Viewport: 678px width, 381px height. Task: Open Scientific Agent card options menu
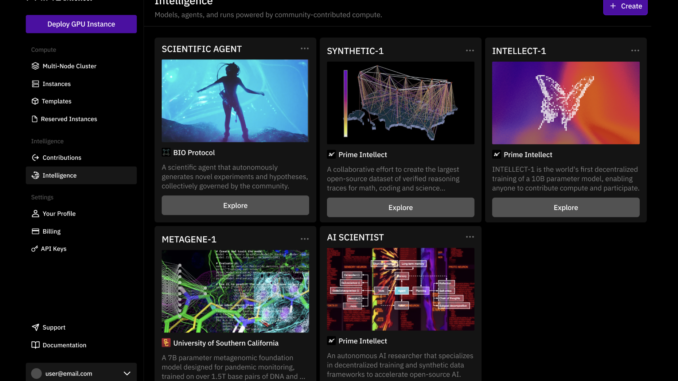click(305, 49)
